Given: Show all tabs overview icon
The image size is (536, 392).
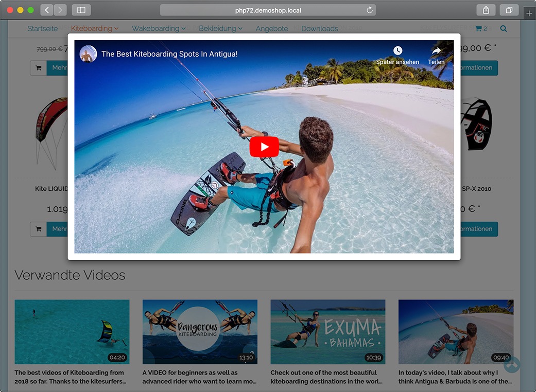Looking at the screenshot, I should [509, 10].
